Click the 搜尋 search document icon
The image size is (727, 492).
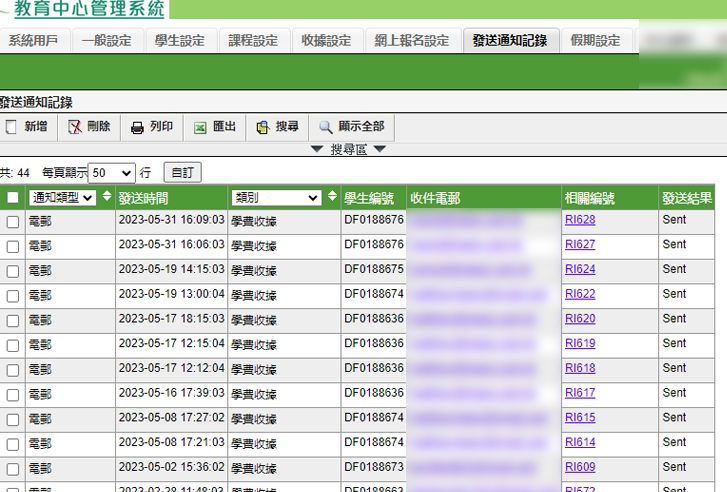tap(263, 127)
